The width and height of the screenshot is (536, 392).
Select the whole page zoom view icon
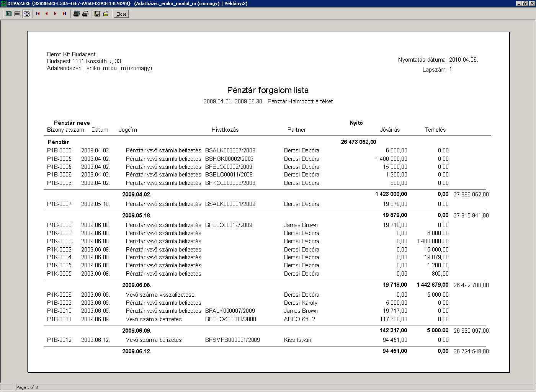click(8, 14)
